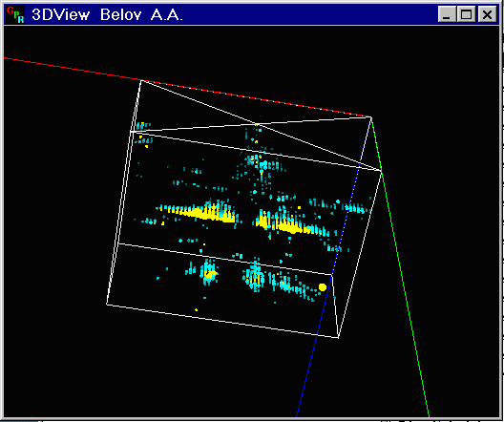This screenshot has width=504, height=422.
Task: Maximize the 3DView window
Action: pos(467,14)
